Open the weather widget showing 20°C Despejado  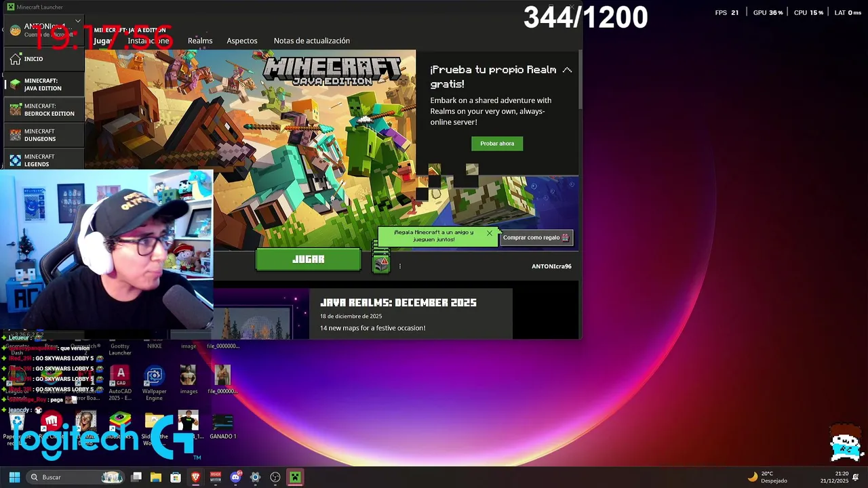point(768,477)
